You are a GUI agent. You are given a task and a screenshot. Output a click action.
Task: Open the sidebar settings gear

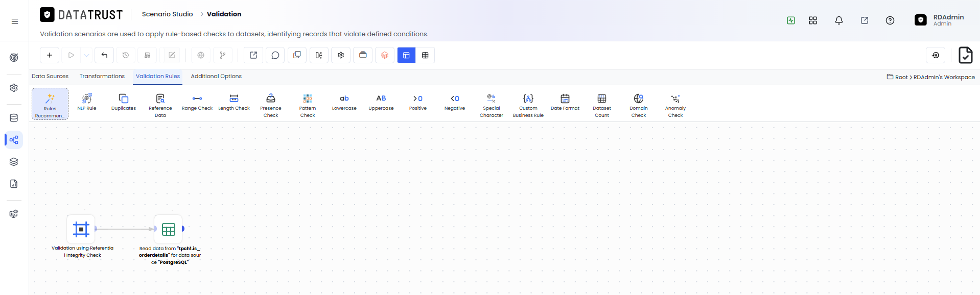point(14,88)
